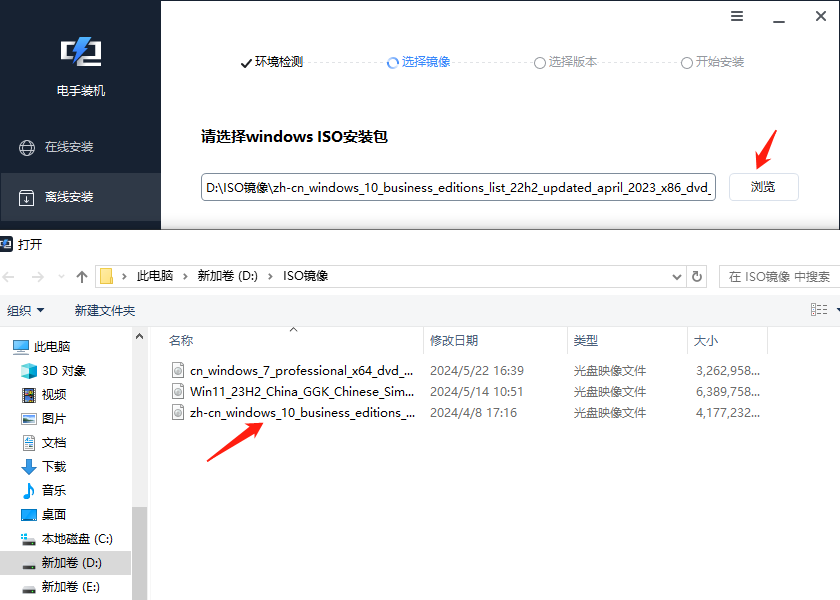The height and width of the screenshot is (600, 840).
Task: Click the 开始安装 step indicator
Action: point(712,62)
